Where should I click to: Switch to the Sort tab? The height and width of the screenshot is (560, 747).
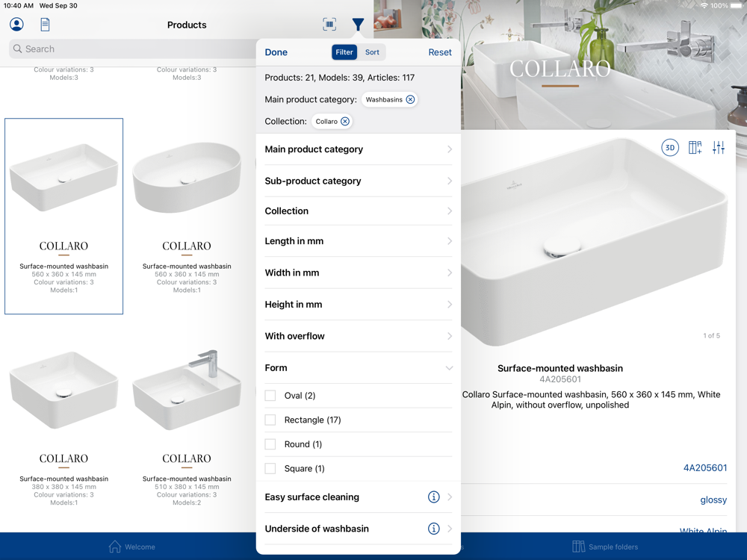[372, 52]
